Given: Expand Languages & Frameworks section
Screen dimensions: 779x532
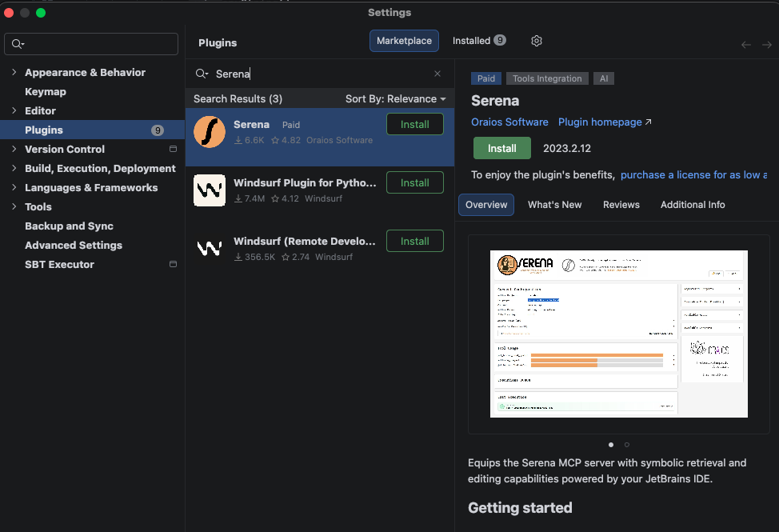Looking at the screenshot, I should pos(14,187).
